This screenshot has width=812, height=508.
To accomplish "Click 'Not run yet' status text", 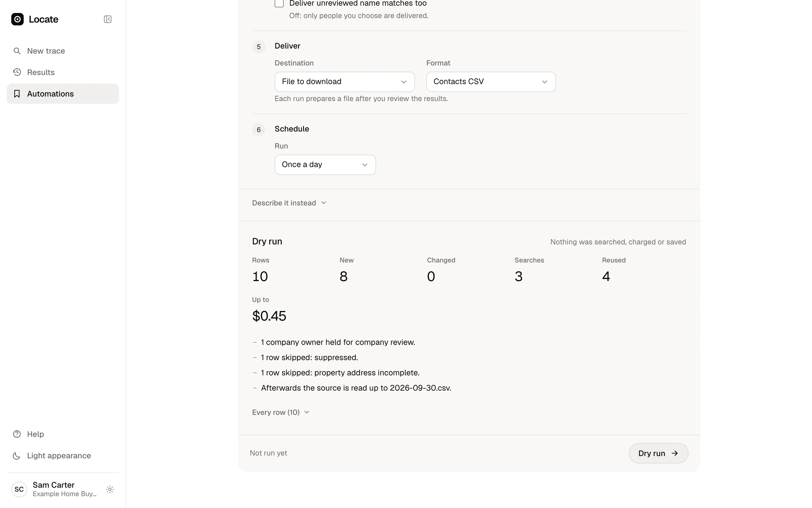I will (x=268, y=453).
